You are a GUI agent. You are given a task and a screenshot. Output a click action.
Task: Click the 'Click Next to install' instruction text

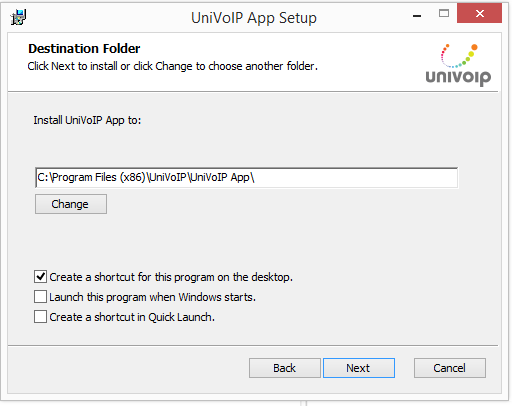(x=172, y=66)
